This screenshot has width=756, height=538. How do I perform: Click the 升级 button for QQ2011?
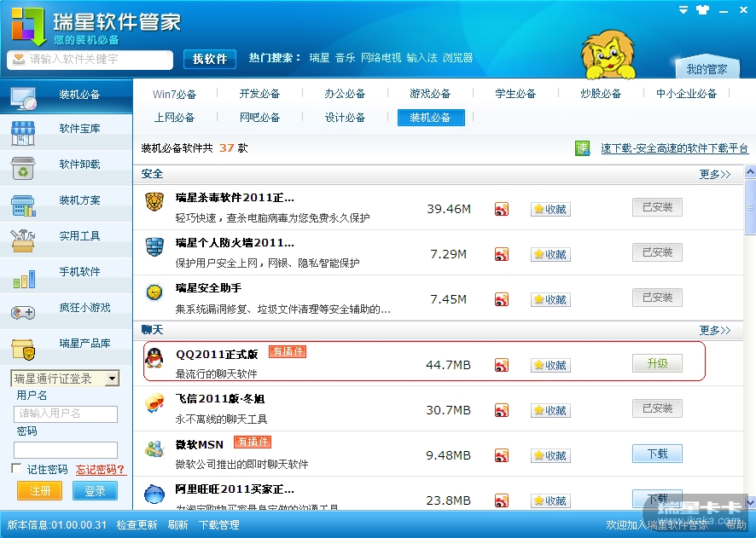click(657, 363)
